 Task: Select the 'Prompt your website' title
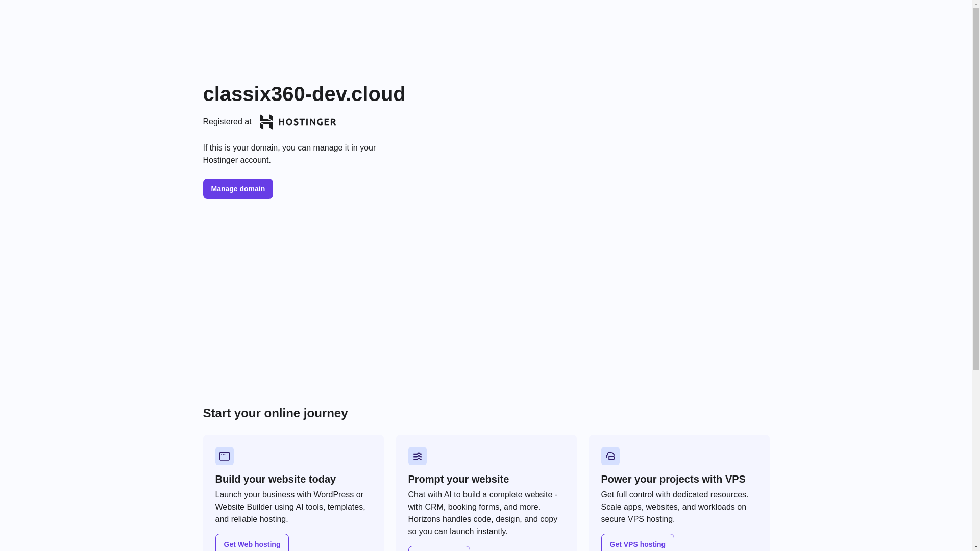pyautogui.click(x=458, y=479)
